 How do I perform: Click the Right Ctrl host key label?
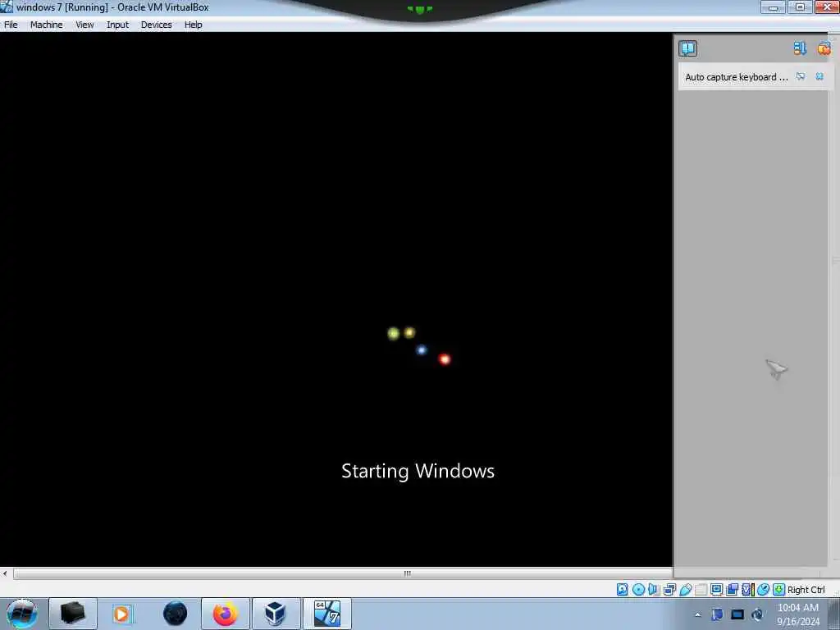tap(806, 590)
